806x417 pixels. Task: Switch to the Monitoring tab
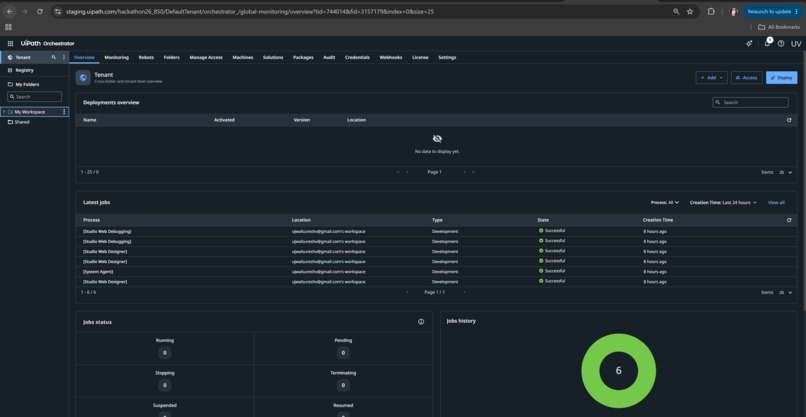coord(117,58)
